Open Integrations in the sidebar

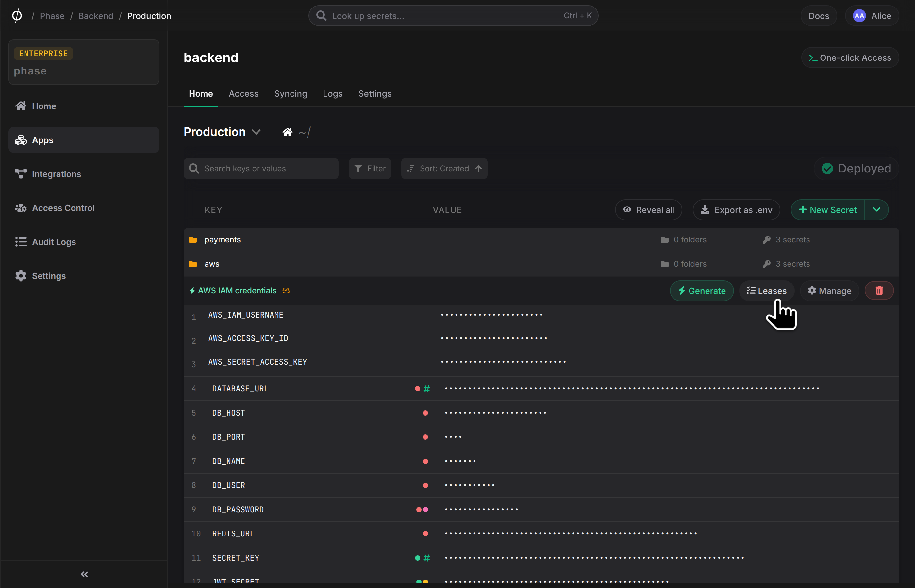[84, 174]
